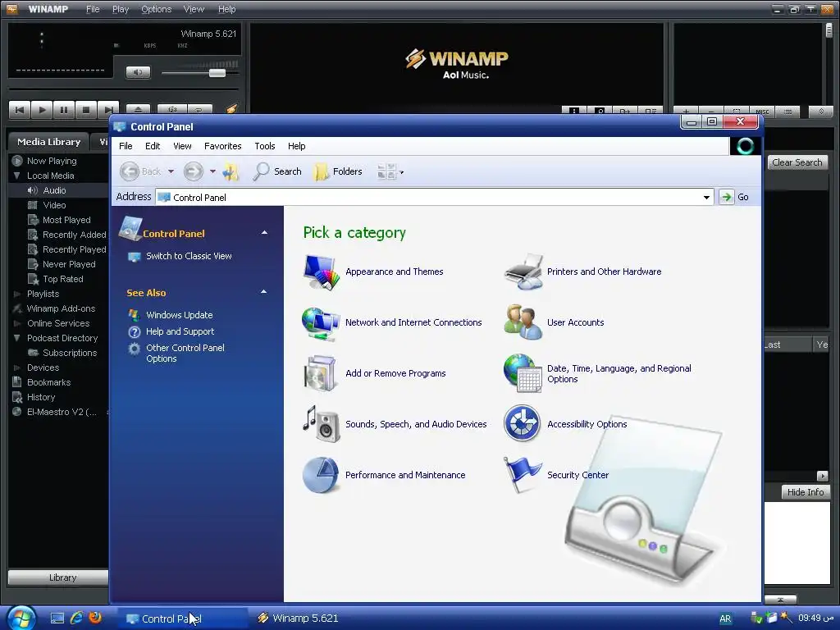Click Winamp eject open-file button

click(138, 110)
